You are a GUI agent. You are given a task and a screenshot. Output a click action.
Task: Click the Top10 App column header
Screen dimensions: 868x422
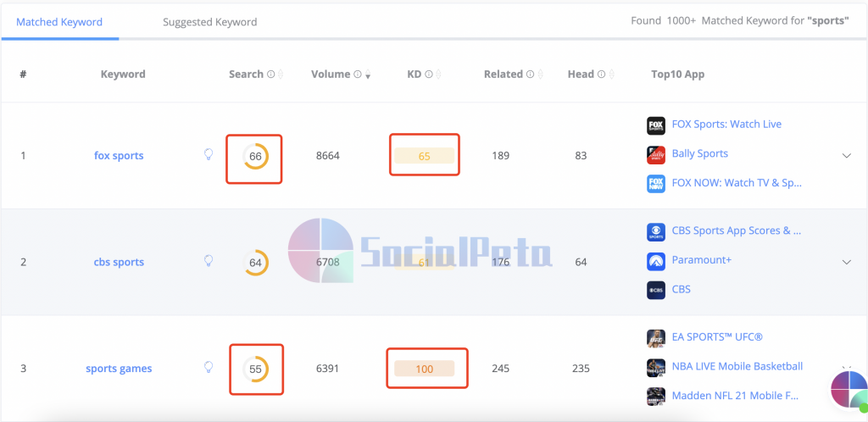[x=677, y=74]
